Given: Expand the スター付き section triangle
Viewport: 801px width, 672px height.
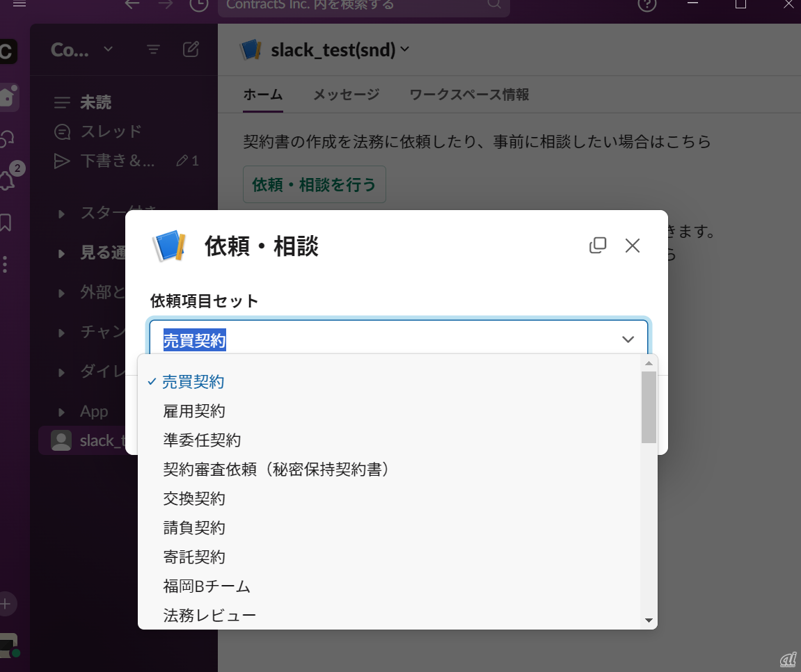Looking at the screenshot, I should [61, 214].
